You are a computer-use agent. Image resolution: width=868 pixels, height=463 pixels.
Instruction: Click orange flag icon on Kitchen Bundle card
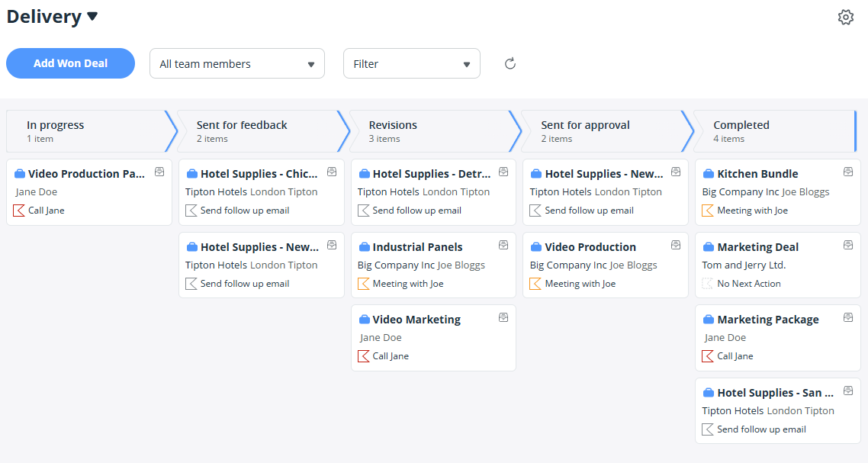point(708,211)
